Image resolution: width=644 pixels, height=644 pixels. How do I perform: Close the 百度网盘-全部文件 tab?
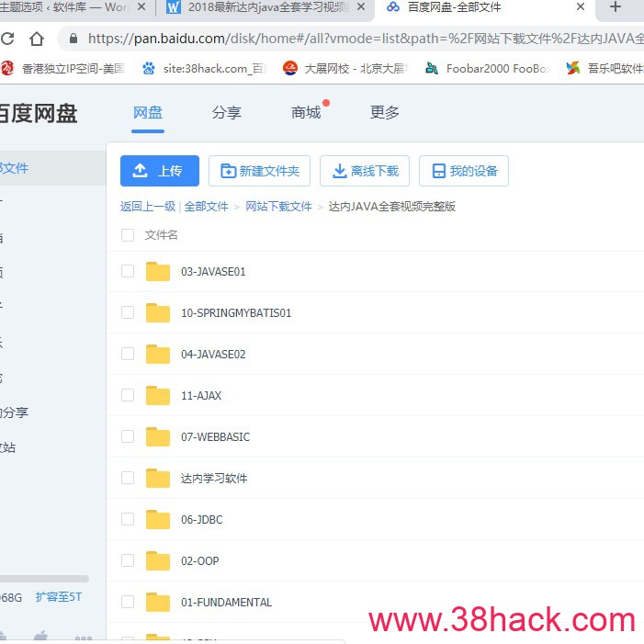pyautogui.click(x=581, y=7)
